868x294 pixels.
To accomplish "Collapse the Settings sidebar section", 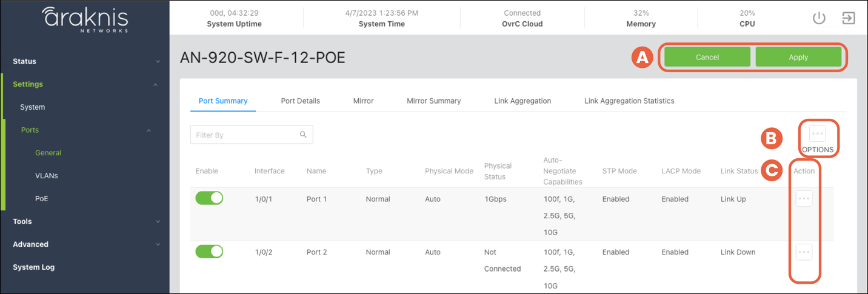I will 156,85.
